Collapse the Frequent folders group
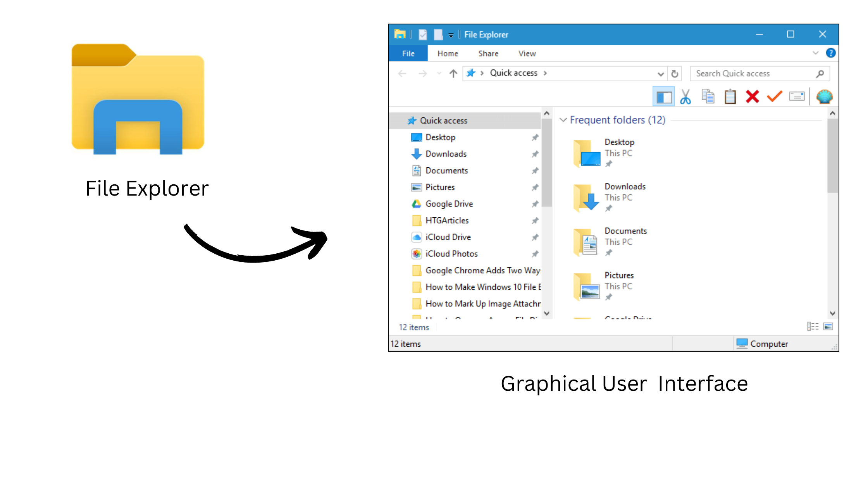 [563, 120]
